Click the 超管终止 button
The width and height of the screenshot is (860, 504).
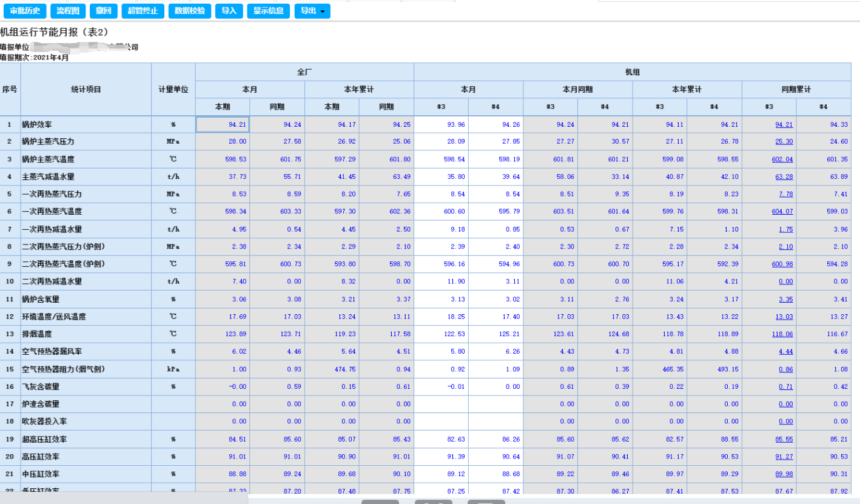click(143, 11)
